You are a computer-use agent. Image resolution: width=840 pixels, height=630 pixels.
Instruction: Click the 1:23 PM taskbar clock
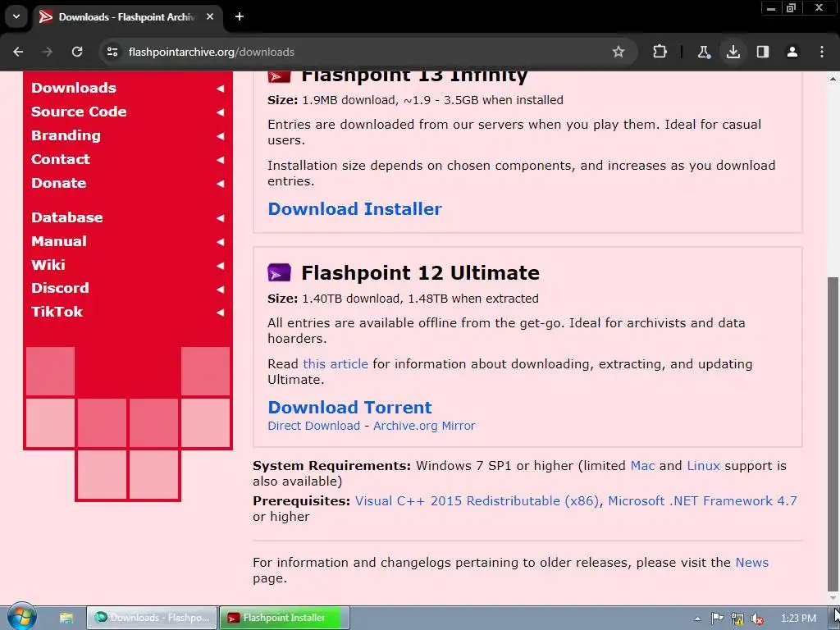[798, 619]
